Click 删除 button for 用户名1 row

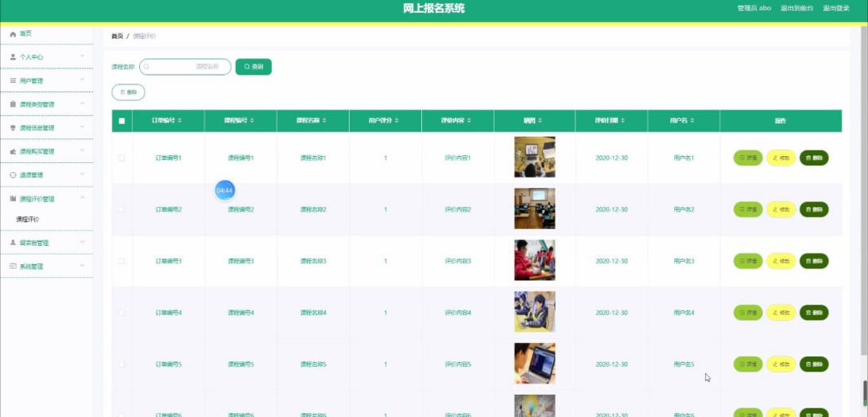coord(814,158)
